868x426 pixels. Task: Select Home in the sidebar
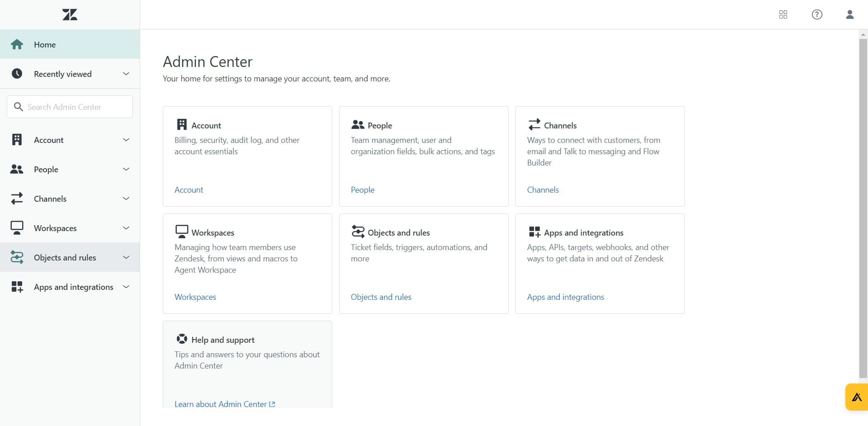(44, 44)
